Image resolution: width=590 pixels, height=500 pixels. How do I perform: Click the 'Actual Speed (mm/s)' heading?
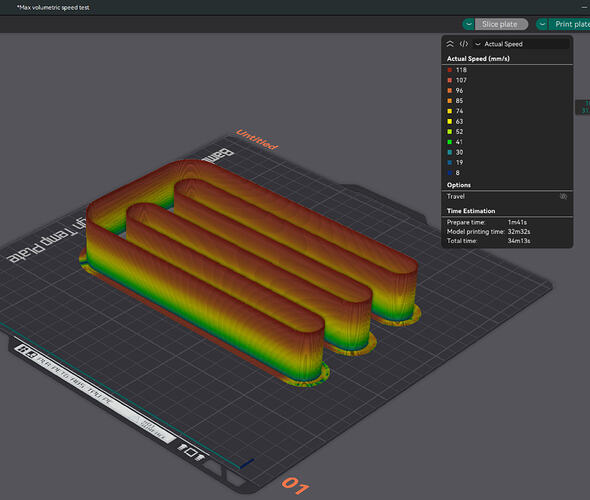[x=478, y=59]
